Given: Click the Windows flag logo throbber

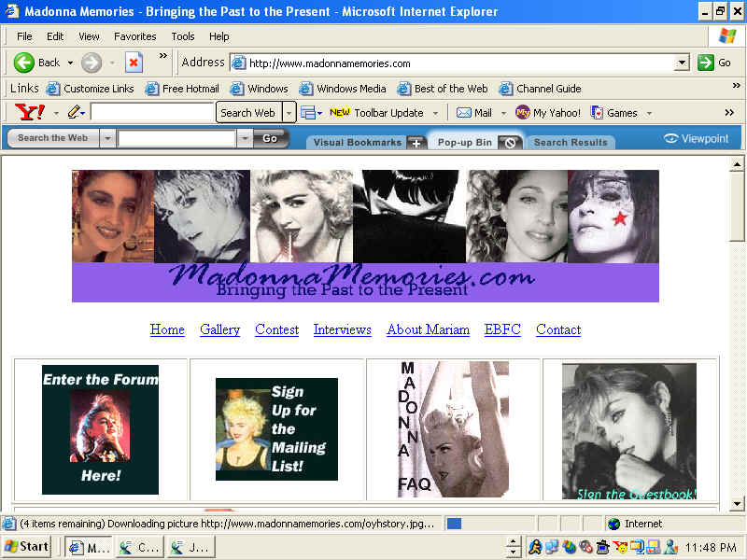Looking at the screenshot, I should point(727,36).
